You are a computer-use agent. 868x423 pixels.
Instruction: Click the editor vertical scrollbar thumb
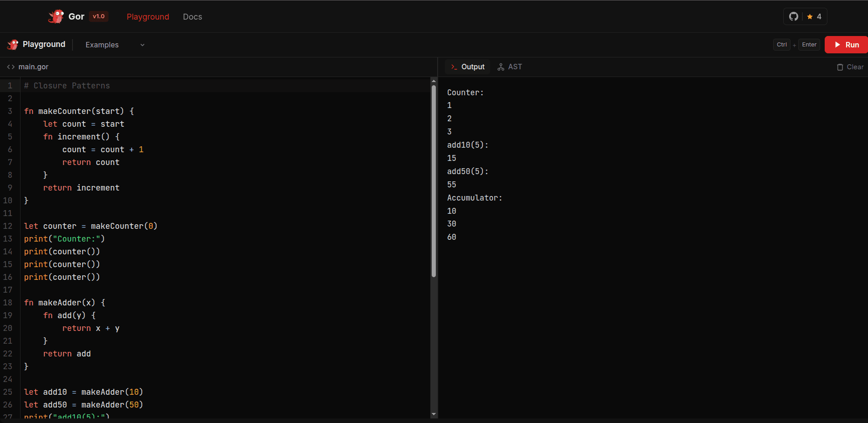click(x=434, y=181)
